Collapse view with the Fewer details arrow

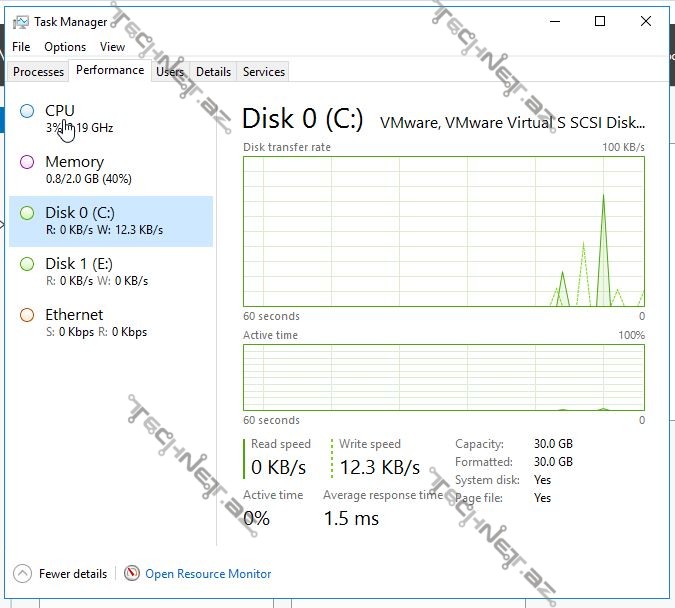[x=22, y=574]
